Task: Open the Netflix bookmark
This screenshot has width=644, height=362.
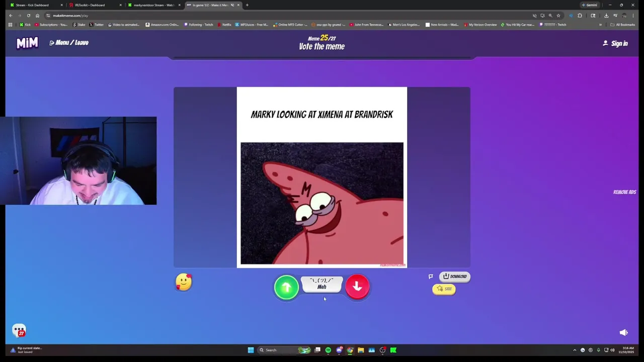Action: click(224, 25)
